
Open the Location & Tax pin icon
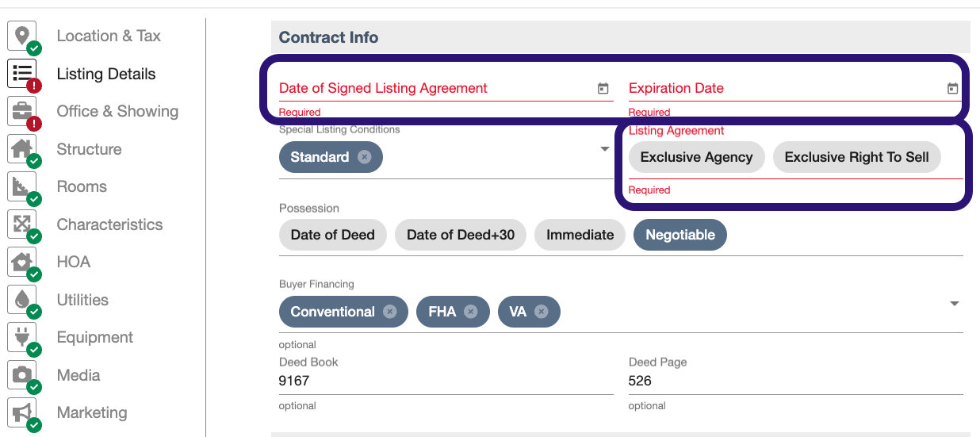tap(22, 36)
